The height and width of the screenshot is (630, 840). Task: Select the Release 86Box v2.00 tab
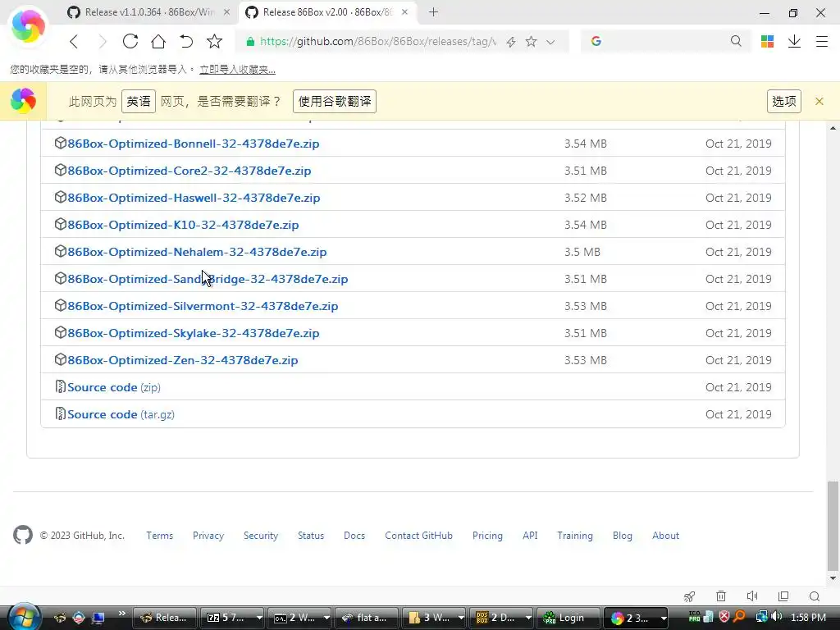[x=320, y=12]
